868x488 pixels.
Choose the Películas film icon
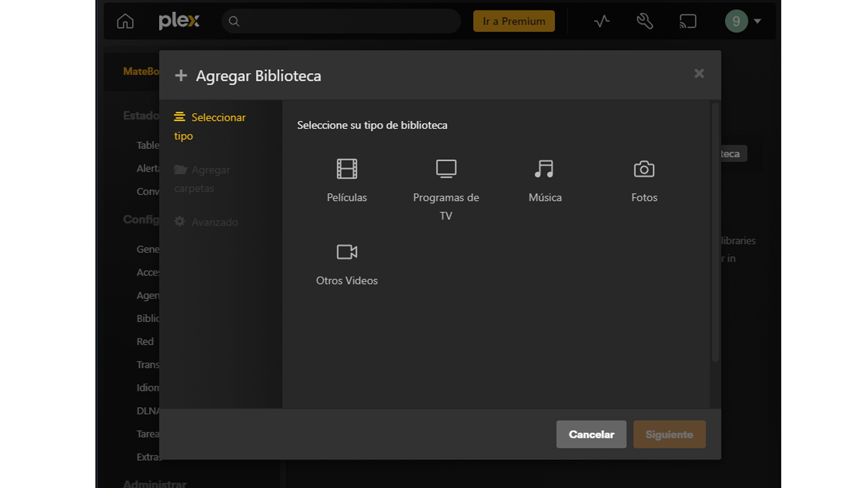347,169
